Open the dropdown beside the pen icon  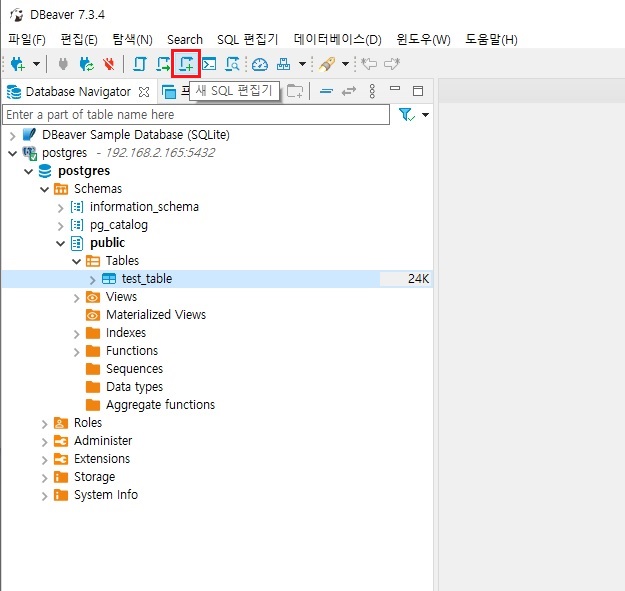(346, 64)
